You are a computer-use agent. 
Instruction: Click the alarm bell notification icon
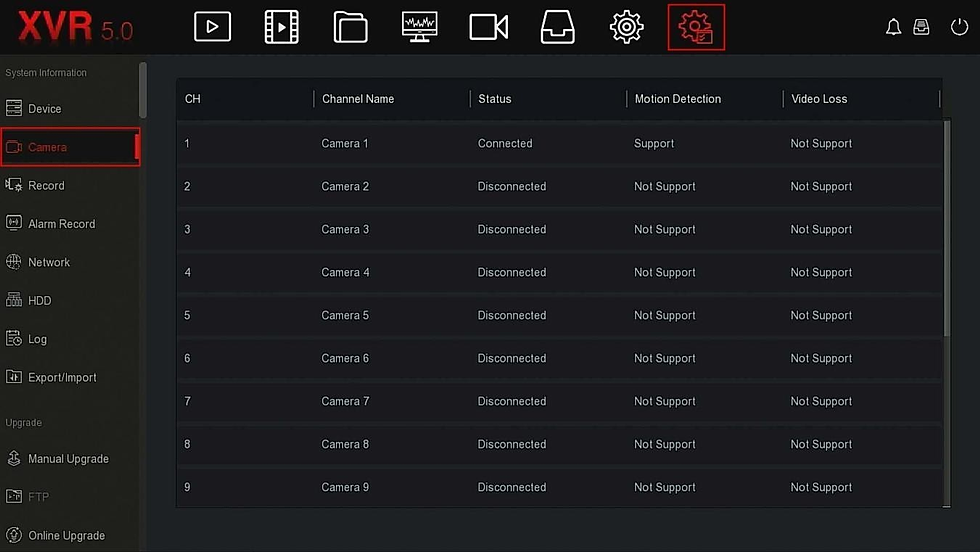893,27
